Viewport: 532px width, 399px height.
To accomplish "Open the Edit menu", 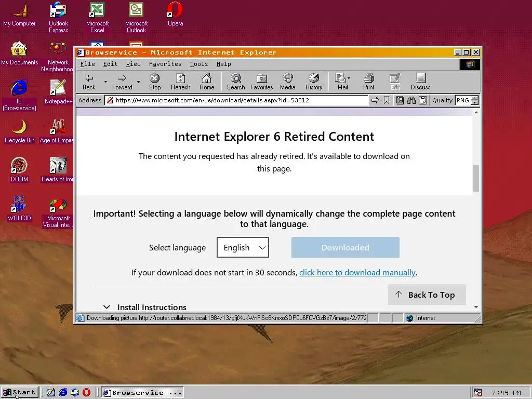I will click(x=110, y=64).
